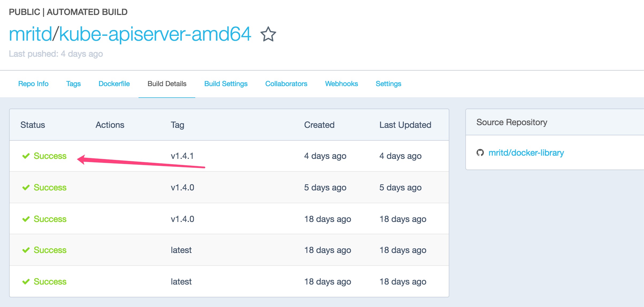The width and height of the screenshot is (644, 307).
Task: Click the mritd user link in the title
Action: tap(30, 34)
